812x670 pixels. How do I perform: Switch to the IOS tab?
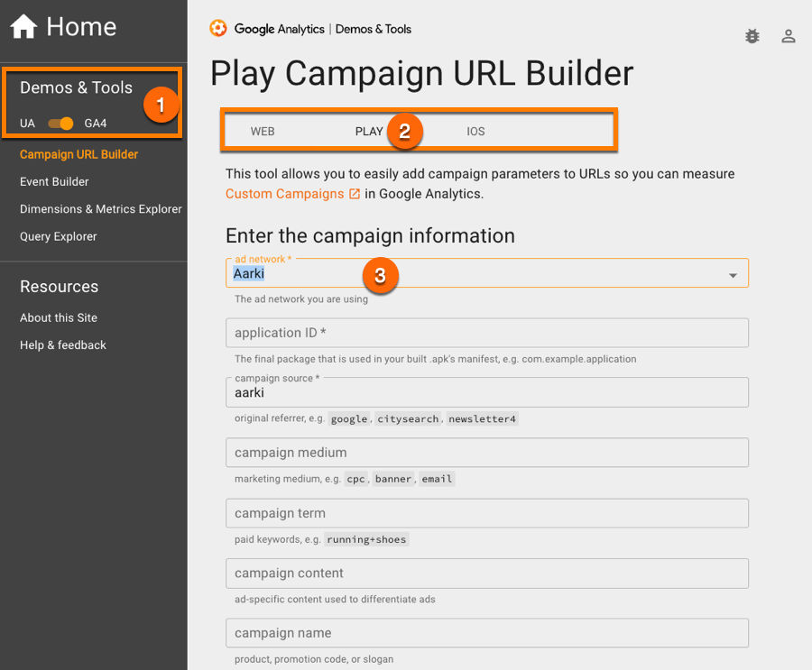[475, 131]
